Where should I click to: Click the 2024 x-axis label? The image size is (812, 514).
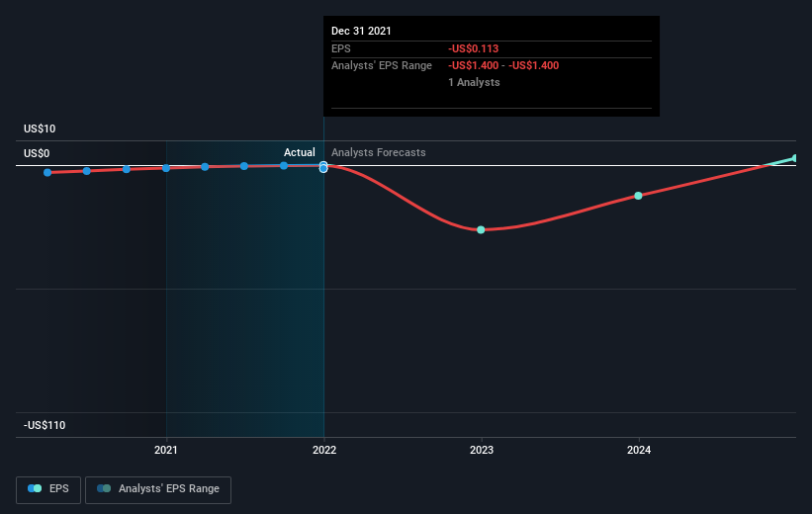[639, 450]
